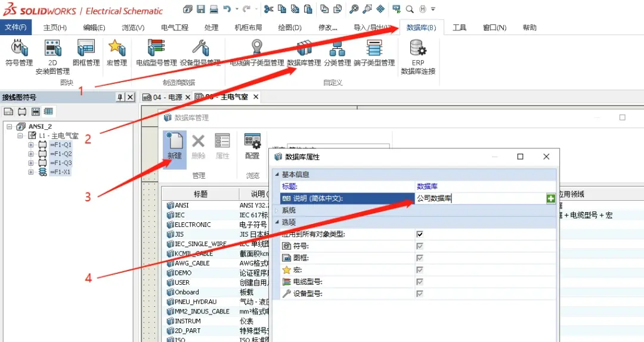Open terminal type management (端子类型管理)
The height and width of the screenshot is (342, 644).
point(374,53)
